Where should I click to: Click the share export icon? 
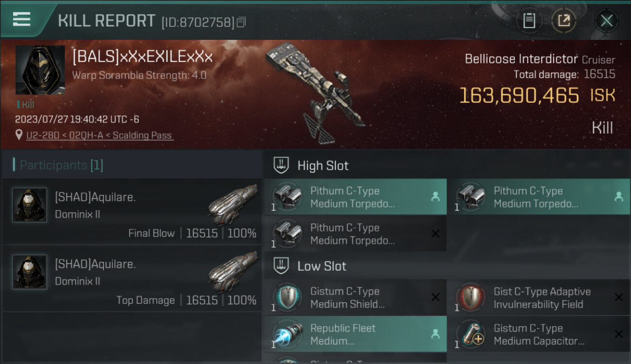point(564,21)
